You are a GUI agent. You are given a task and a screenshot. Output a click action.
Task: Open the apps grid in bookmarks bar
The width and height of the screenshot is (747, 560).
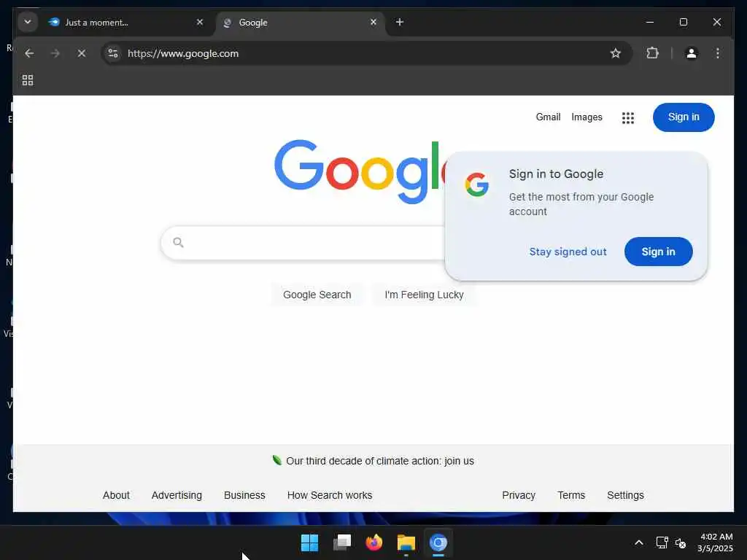tap(28, 80)
